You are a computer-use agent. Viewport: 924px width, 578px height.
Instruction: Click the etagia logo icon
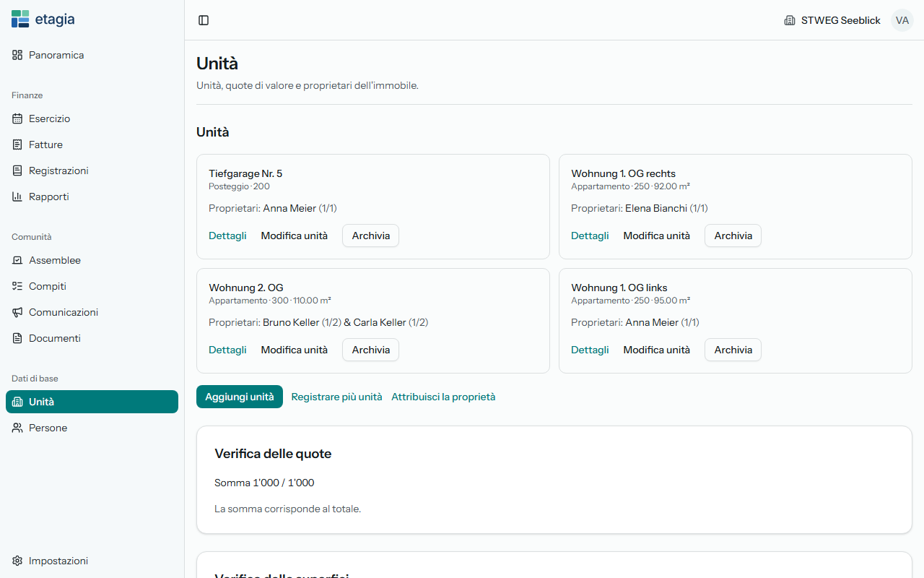(20, 19)
